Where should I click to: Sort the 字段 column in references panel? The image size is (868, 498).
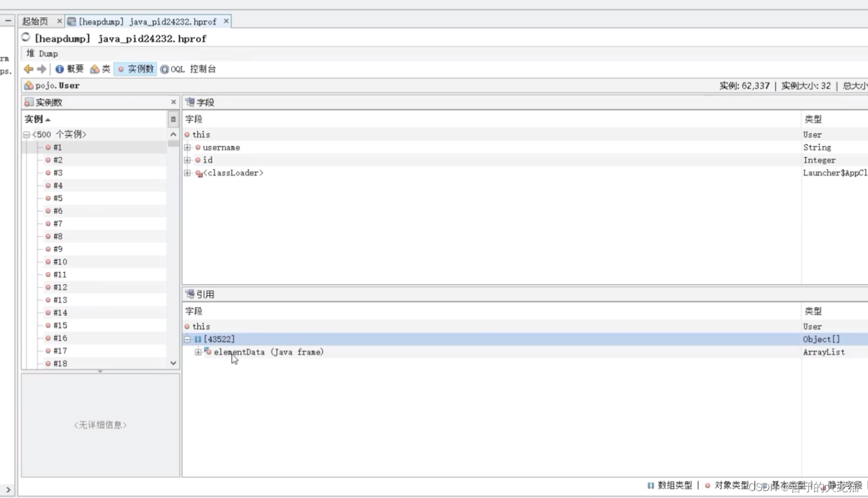coord(492,311)
